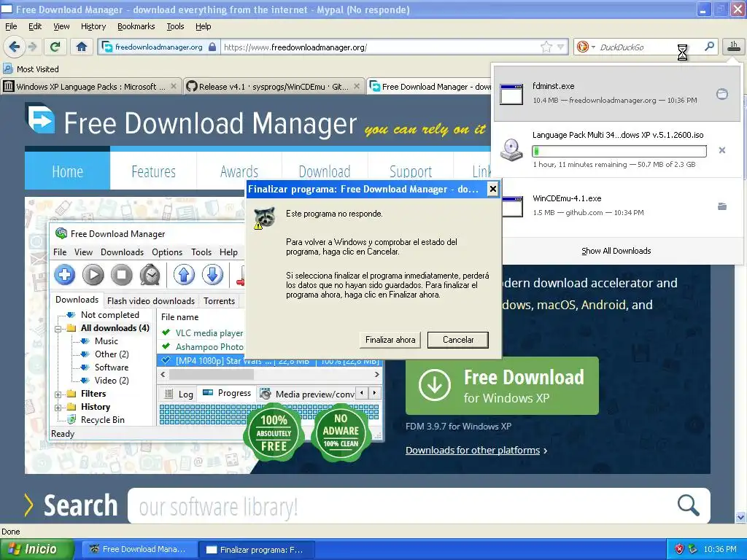Click the padlock site identity icon
Screen dimensions: 747x560
coord(212,47)
